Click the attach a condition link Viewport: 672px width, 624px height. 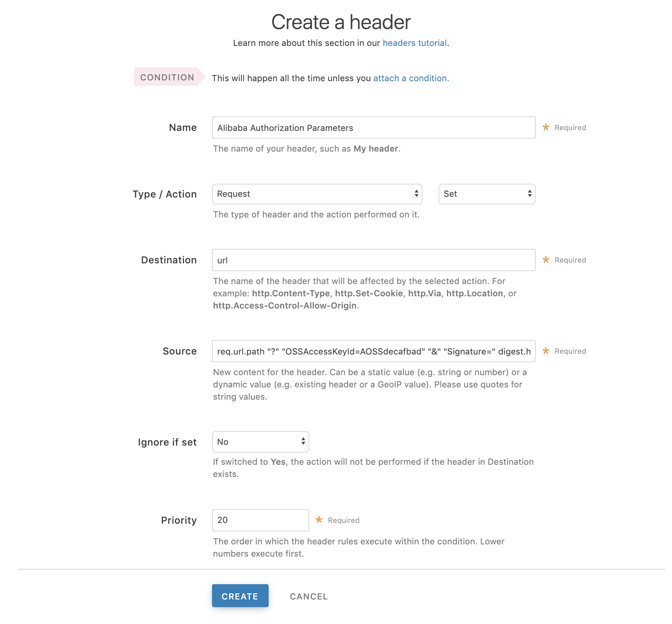tap(410, 78)
